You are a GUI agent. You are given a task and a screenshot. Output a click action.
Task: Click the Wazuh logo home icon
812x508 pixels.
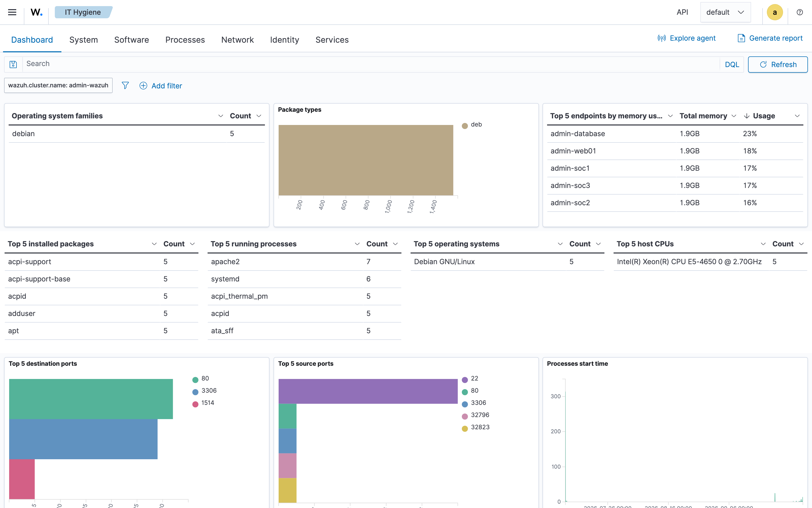pyautogui.click(x=36, y=12)
